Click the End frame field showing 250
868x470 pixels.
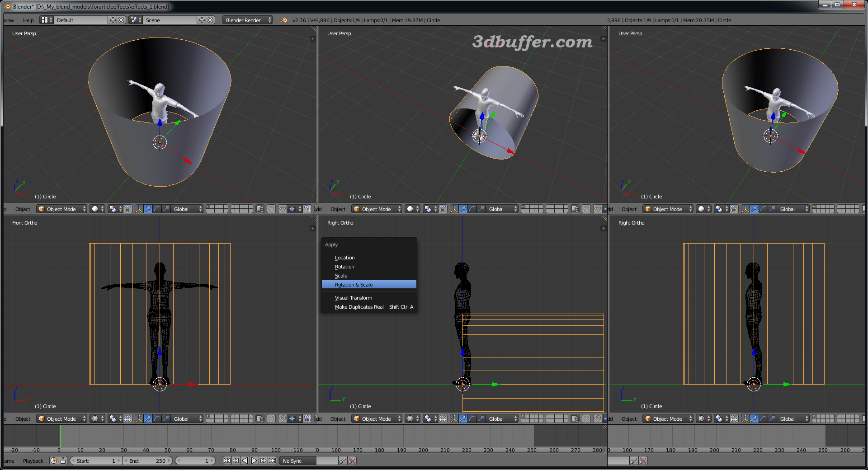(147, 461)
